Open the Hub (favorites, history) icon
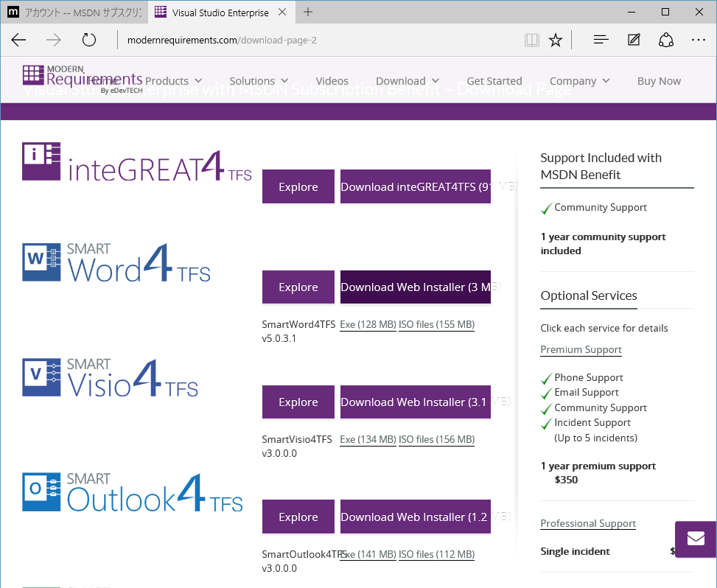The width and height of the screenshot is (717, 588). point(601,41)
